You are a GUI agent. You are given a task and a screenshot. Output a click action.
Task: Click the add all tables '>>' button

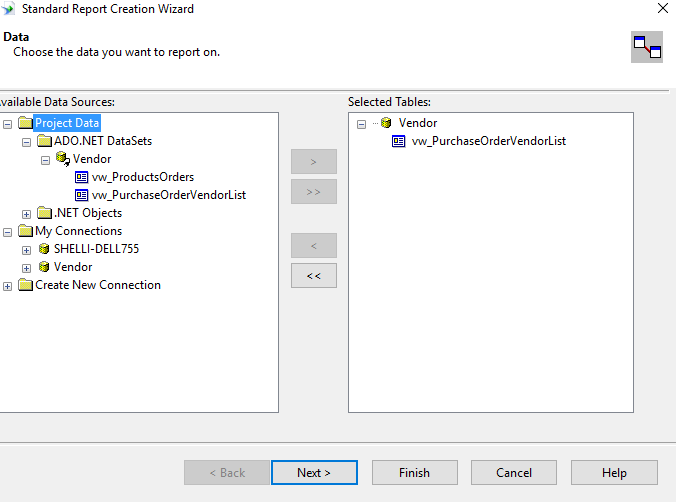[x=314, y=191]
